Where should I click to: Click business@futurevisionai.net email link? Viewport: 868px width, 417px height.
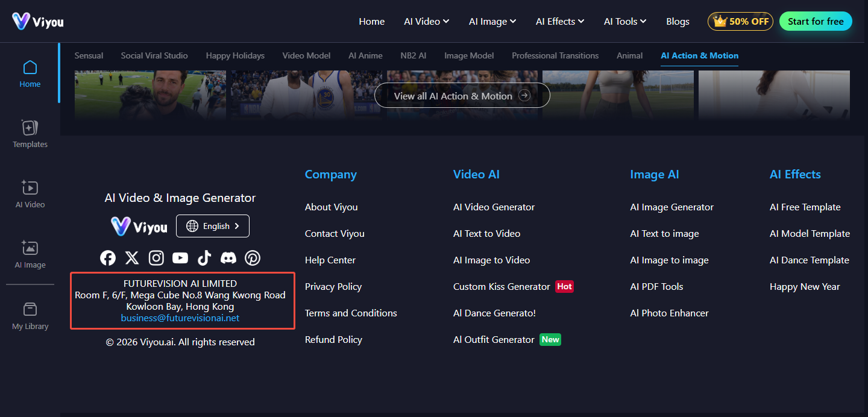click(180, 318)
